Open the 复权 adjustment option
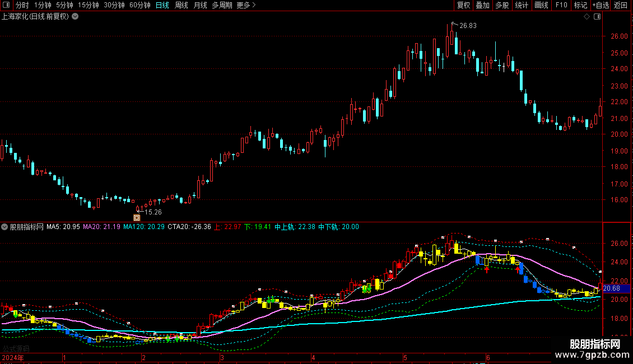Screen dimensions: 633x364 click(x=463, y=5)
